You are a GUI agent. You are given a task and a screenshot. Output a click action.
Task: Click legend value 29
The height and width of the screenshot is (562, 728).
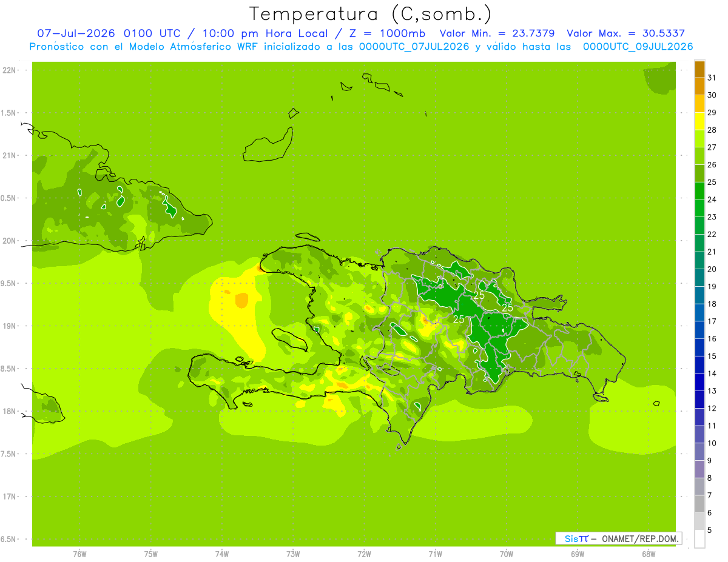712,112
